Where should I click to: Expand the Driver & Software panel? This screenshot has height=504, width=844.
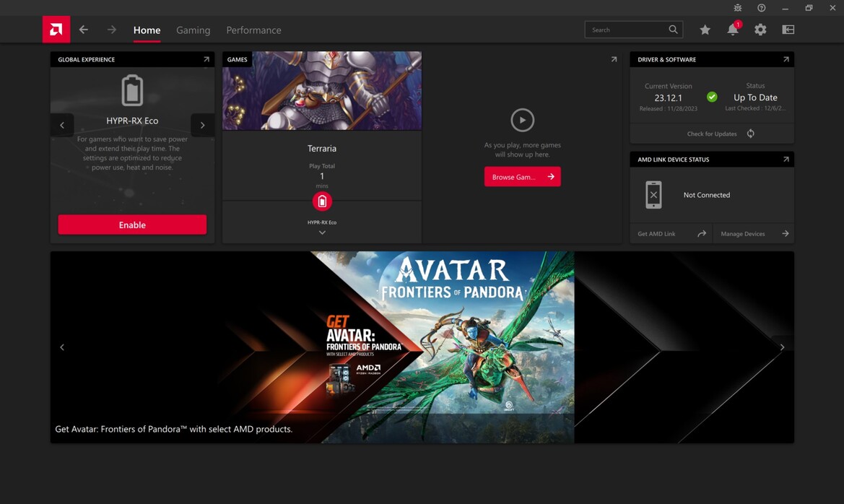click(786, 59)
